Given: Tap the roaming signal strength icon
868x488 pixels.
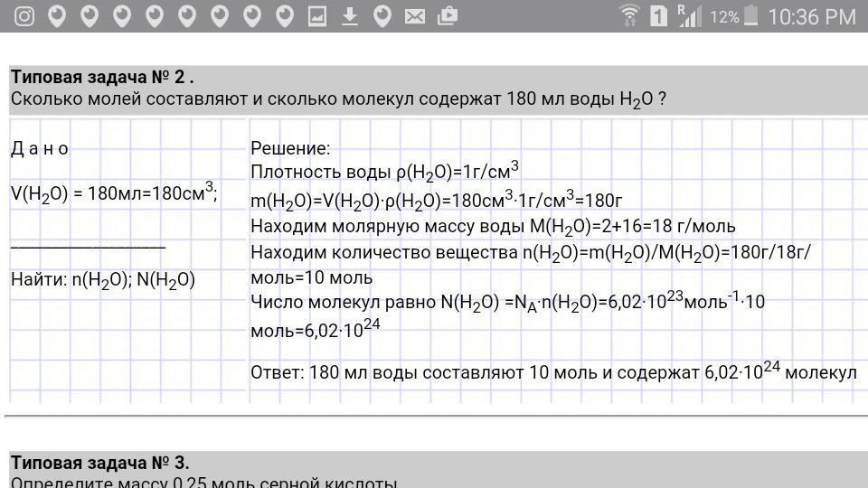Looking at the screenshot, I should pyautogui.click(x=689, y=15).
